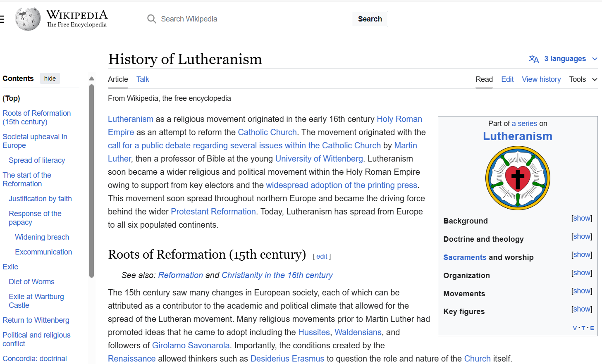602x364 pixels.
Task: Click the V view-template link
Action: coord(575,328)
